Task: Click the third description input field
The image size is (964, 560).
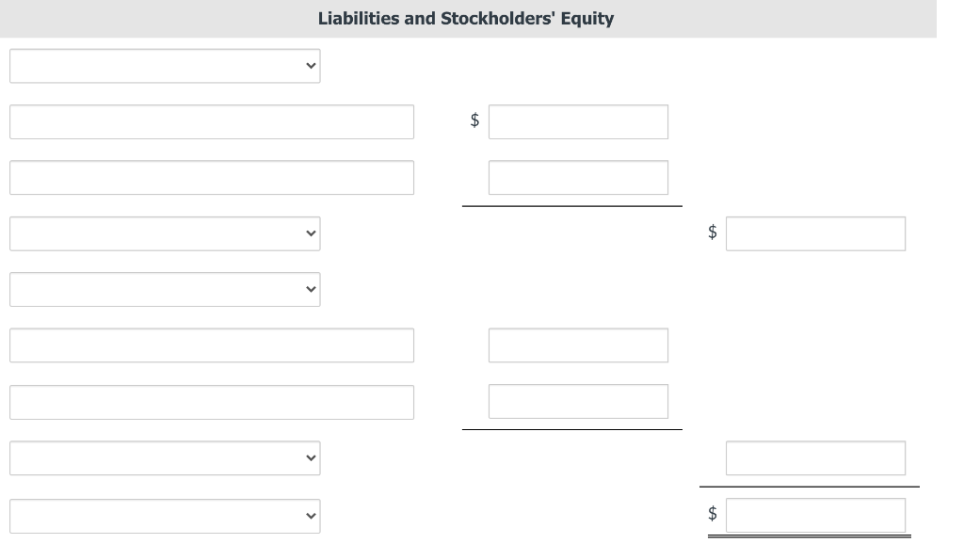Action: 212,345
